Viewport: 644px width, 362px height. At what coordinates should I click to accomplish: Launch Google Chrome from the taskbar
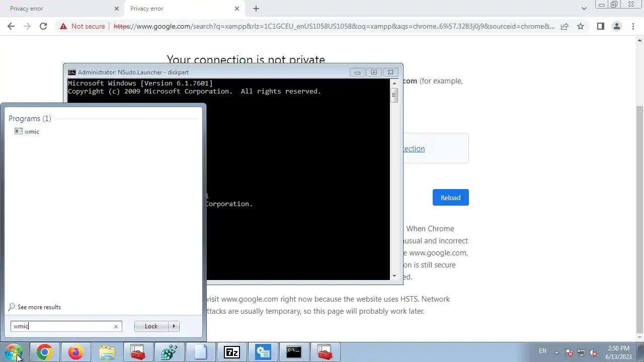44,352
